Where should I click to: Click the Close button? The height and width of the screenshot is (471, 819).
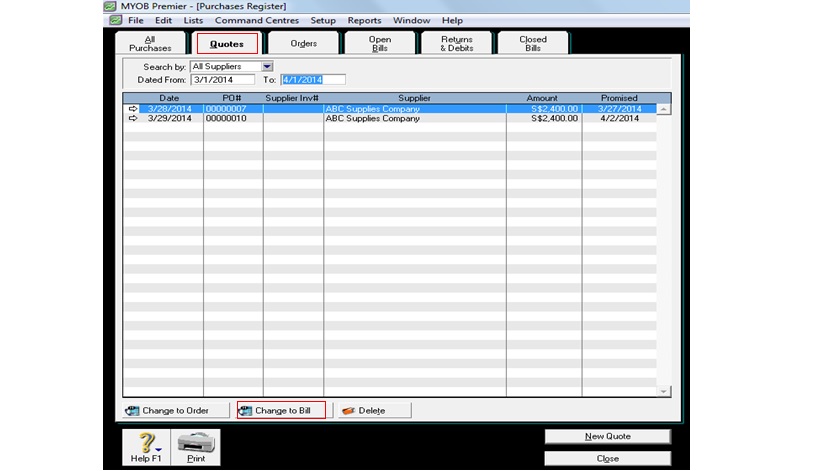click(x=607, y=458)
